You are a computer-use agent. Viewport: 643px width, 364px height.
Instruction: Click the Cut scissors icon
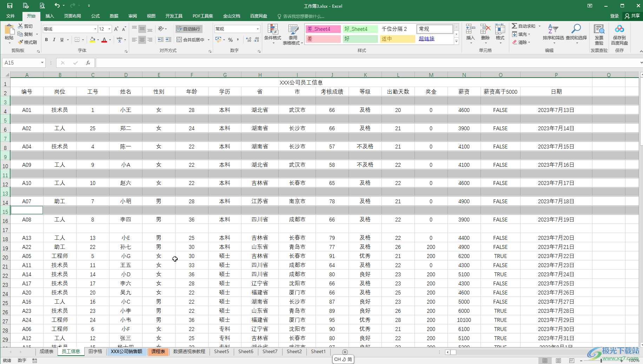[x=20, y=26]
